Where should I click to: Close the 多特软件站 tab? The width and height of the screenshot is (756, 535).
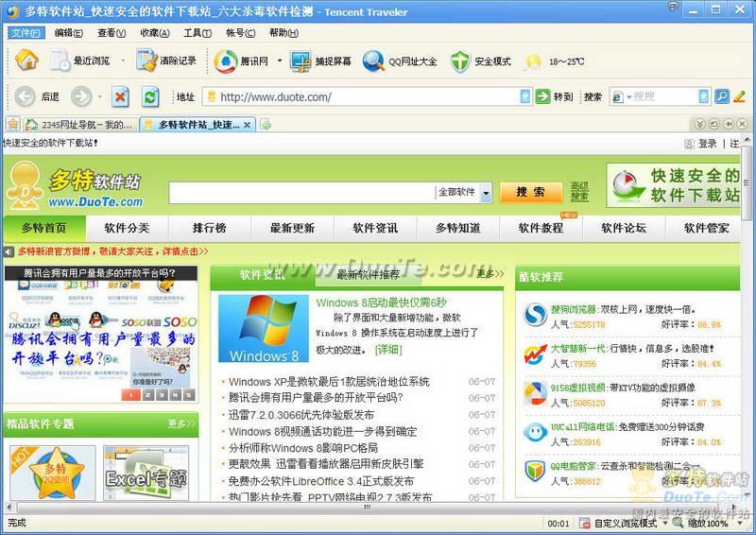coord(248,125)
